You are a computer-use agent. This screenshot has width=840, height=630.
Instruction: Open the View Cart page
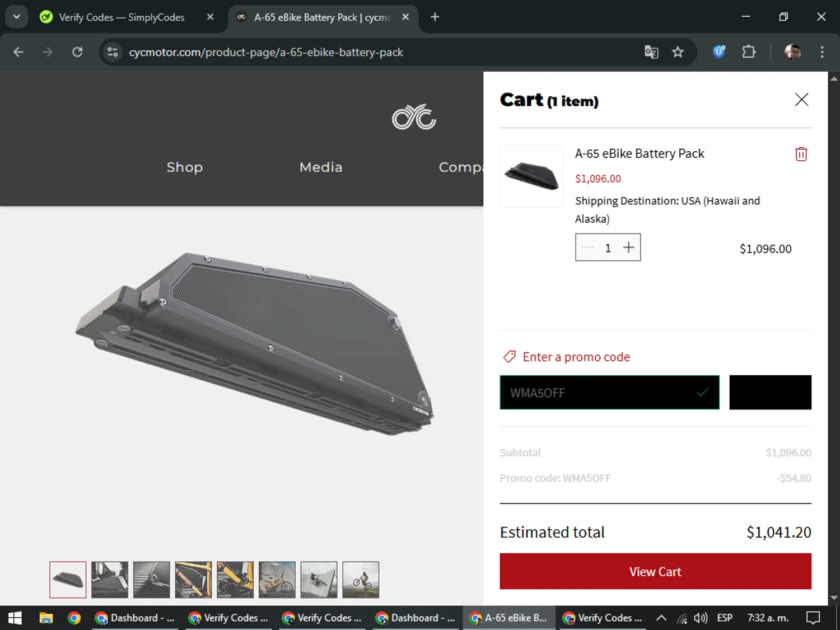(655, 571)
